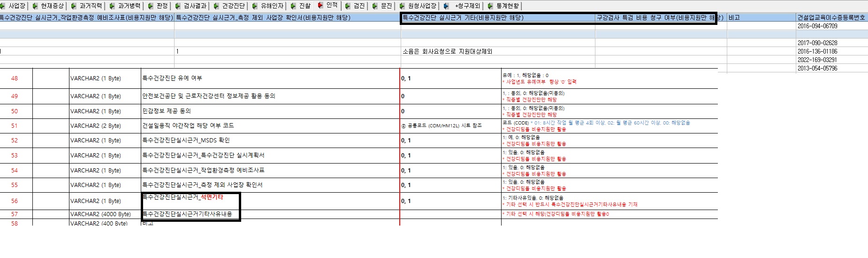Click the green flag icon on 현재증상 tab

(35, 6)
